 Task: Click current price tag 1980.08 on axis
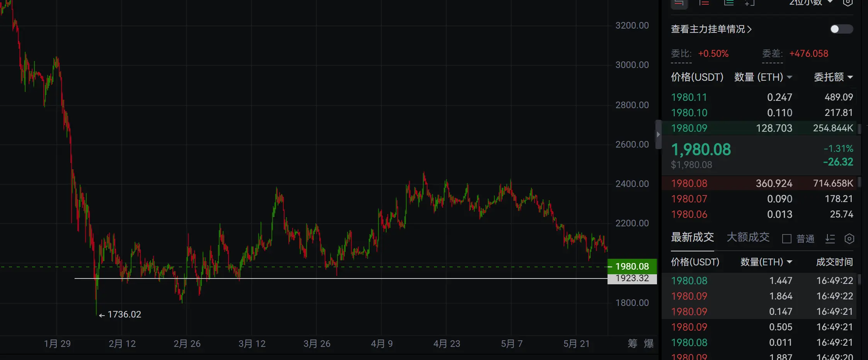(x=632, y=267)
